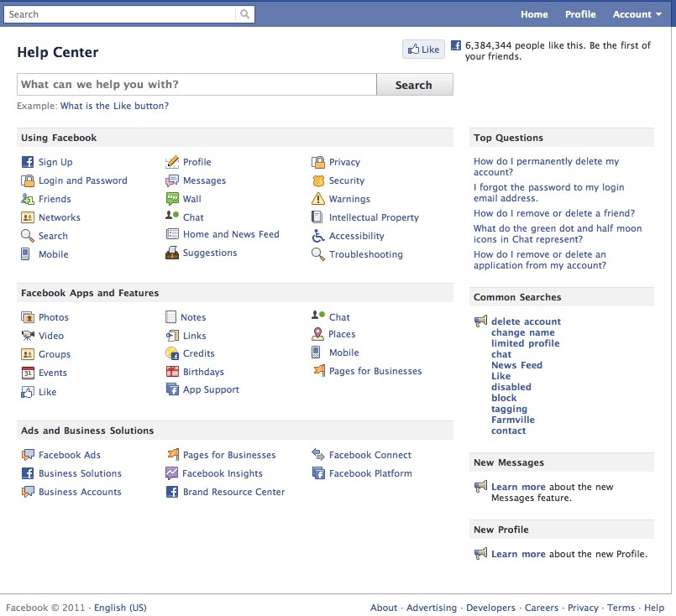Open the Business Accounts link

tap(80, 492)
